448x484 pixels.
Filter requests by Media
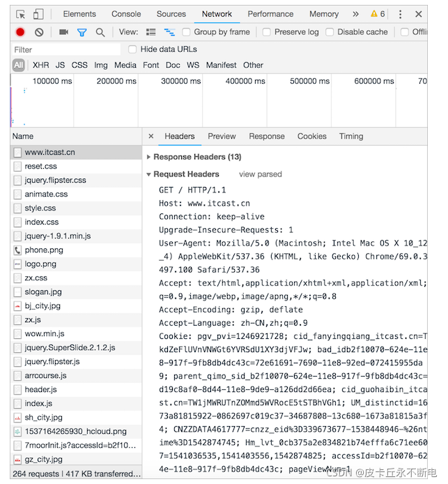coord(125,65)
